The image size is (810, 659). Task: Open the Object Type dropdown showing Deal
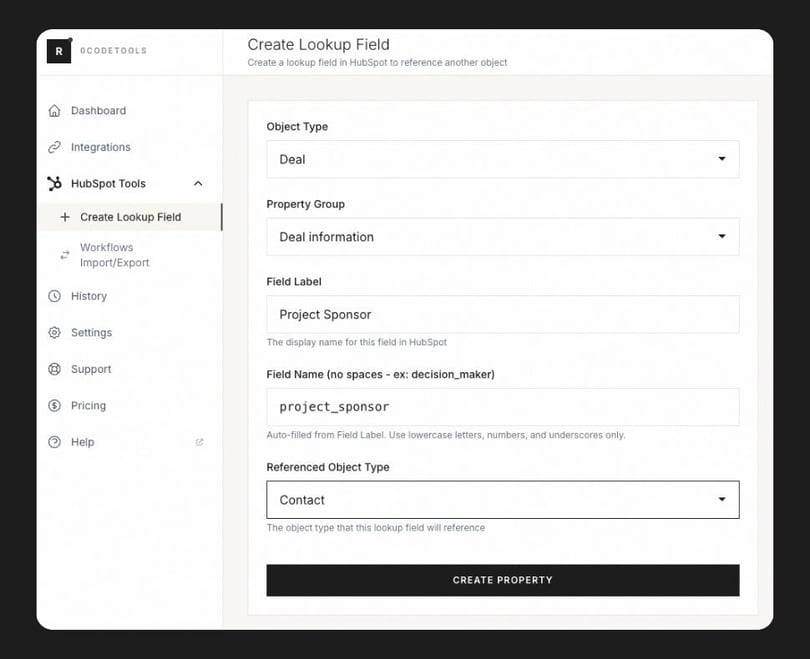[x=502, y=159]
